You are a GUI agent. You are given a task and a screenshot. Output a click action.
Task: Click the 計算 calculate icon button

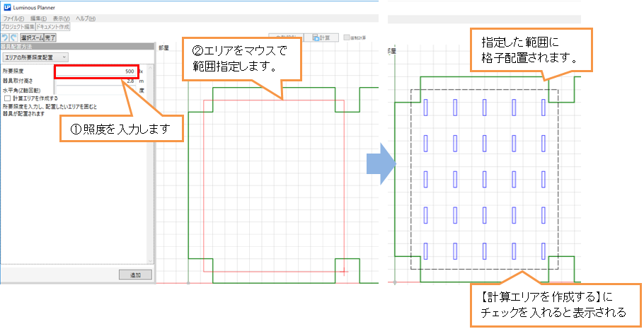(x=322, y=38)
